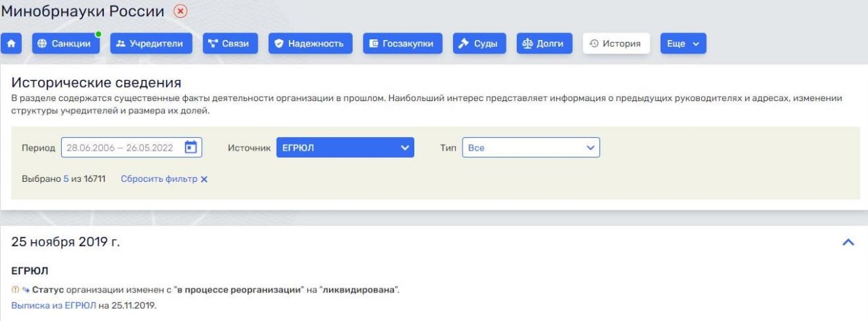
Task: Open the Долги tab
Action: (x=545, y=43)
